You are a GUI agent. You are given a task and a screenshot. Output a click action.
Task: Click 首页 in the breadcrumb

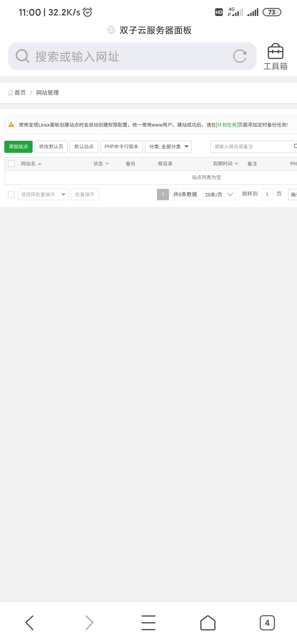[20, 93]
